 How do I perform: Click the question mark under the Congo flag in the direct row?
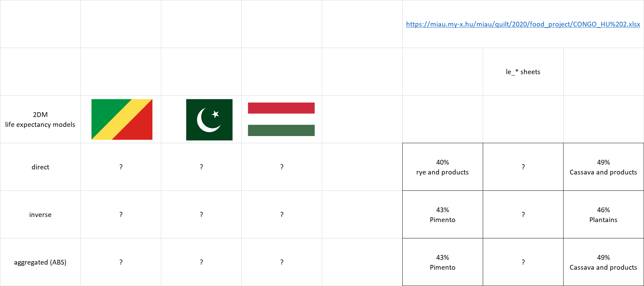[x=121, y=167]
